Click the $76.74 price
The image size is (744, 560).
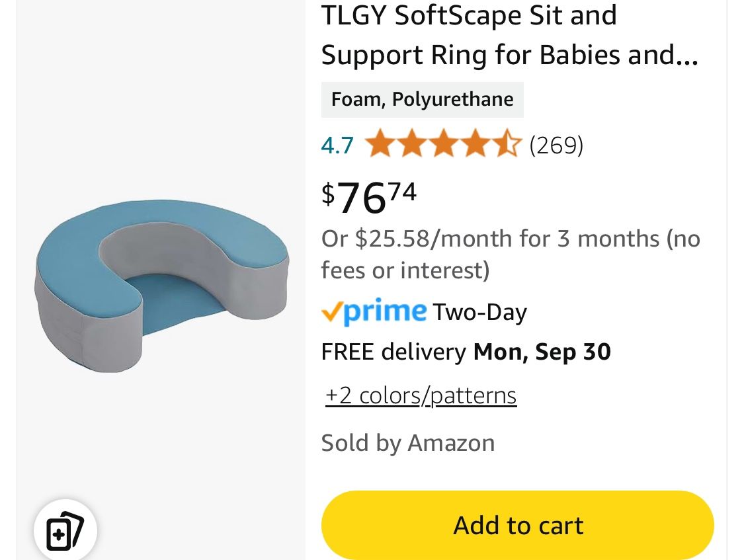click(369, 196)
